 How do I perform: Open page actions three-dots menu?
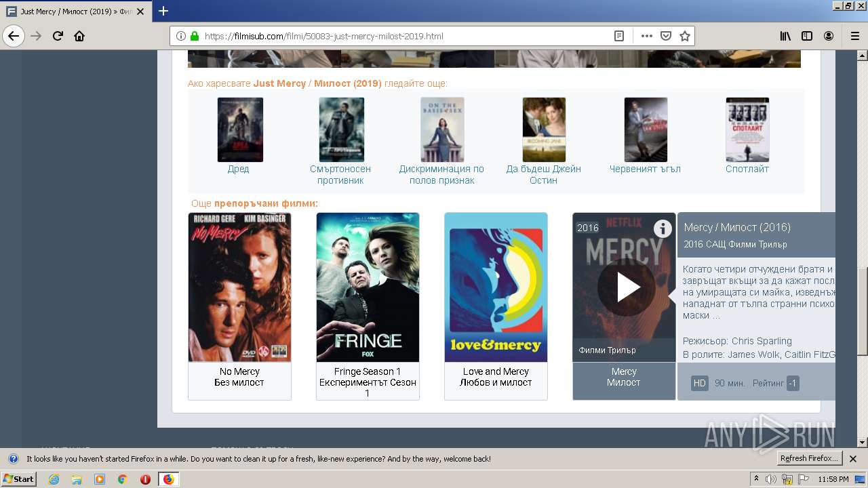point(646,36)
